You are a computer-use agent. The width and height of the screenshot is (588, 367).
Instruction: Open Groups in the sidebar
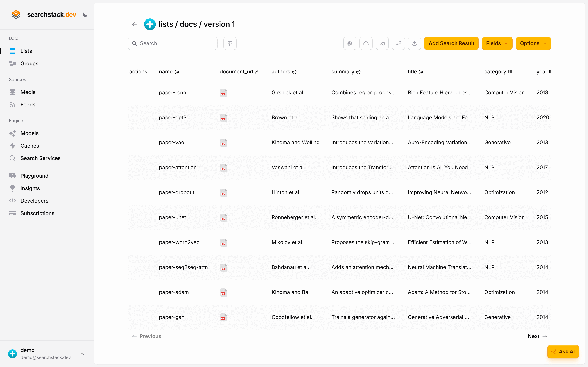click(x=29, y=64)
